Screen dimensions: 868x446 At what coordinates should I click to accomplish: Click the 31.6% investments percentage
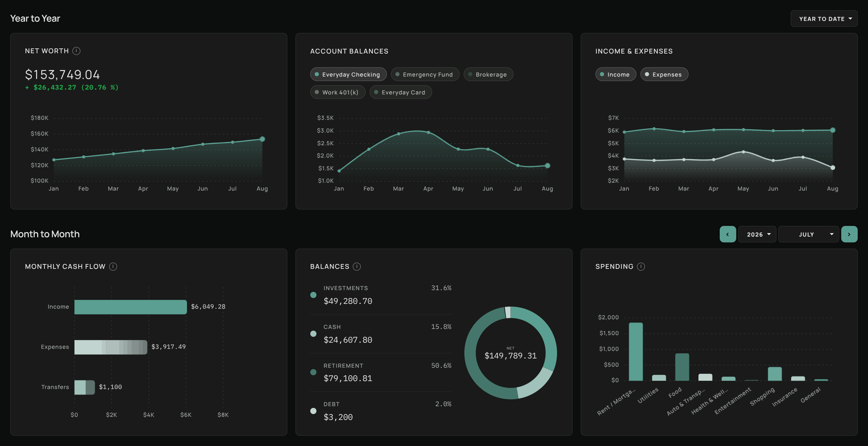click(441, 288)
